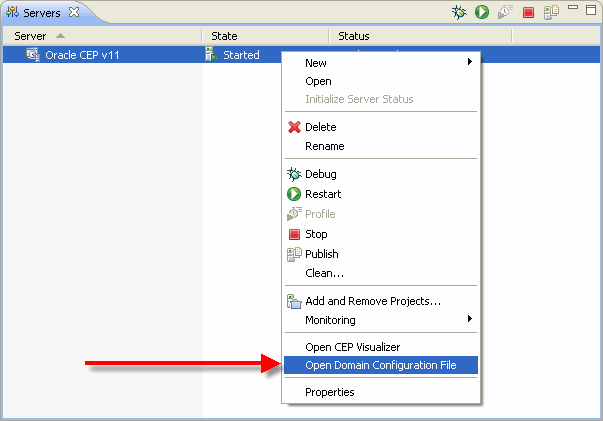Minimize the Servers view panel
The height and width of the screenshot is (421, 603).
[573, 7]
